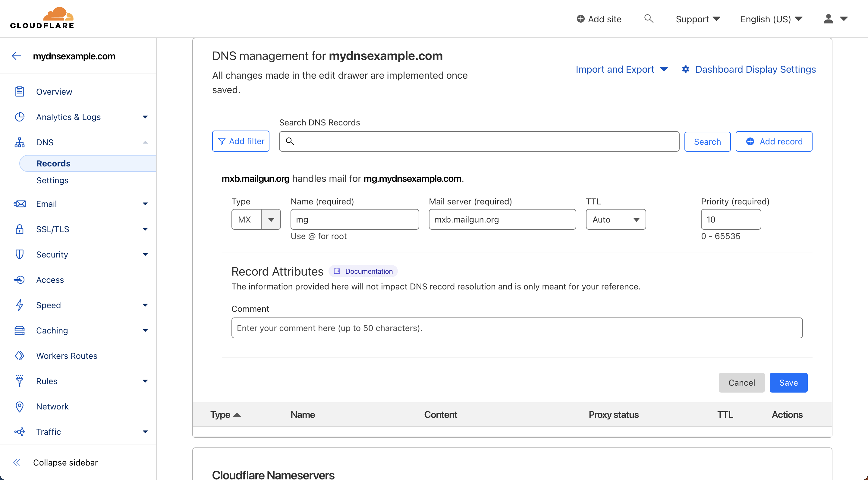Click the collapse sidebar double-chevron icon
Screen dimensions: 868x480
(17, 462)
